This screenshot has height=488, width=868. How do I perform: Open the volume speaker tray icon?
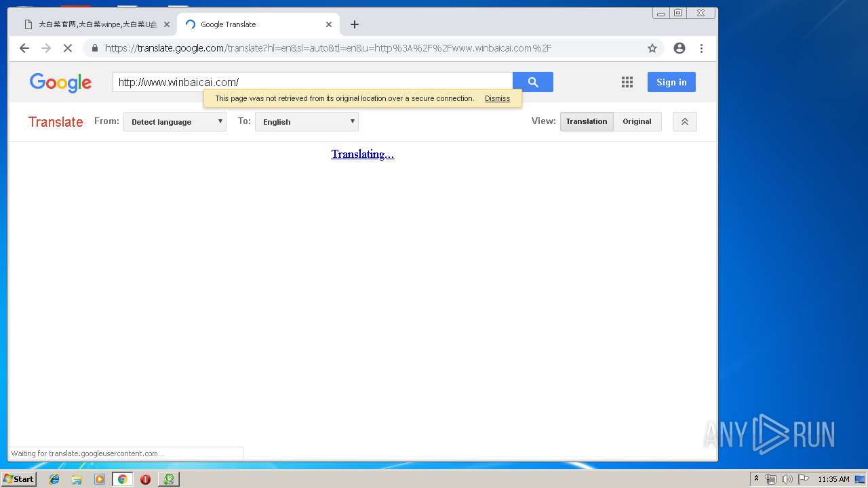pos(787,479)
